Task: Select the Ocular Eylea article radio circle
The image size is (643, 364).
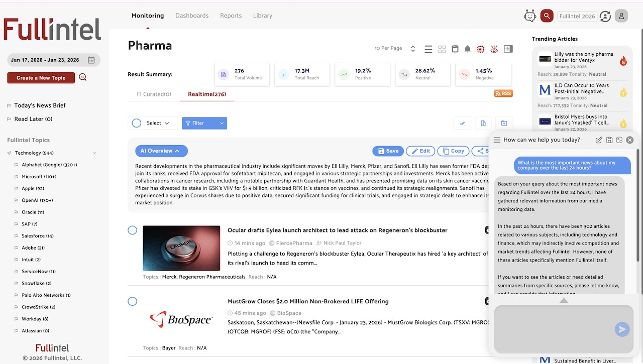Action: point(132,230)
